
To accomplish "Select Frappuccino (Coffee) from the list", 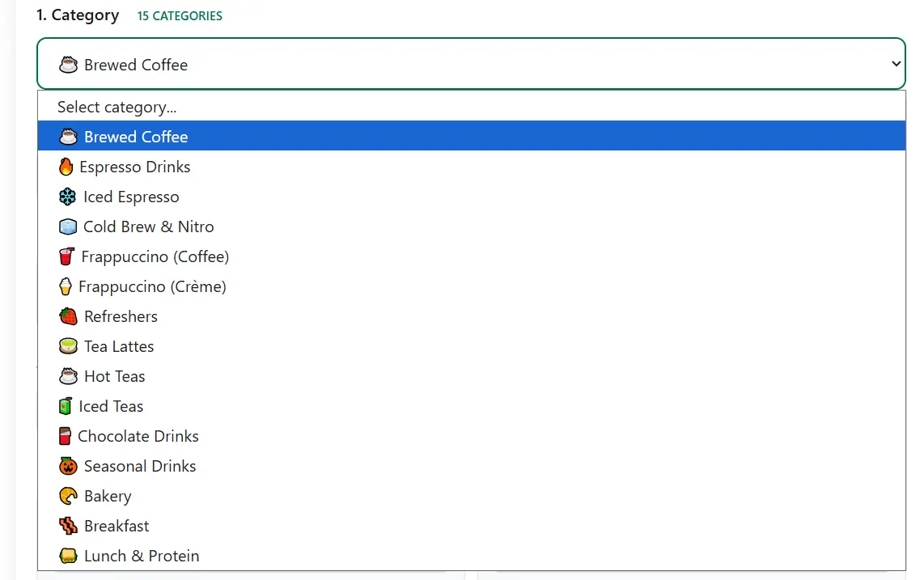I will point(155,256).
